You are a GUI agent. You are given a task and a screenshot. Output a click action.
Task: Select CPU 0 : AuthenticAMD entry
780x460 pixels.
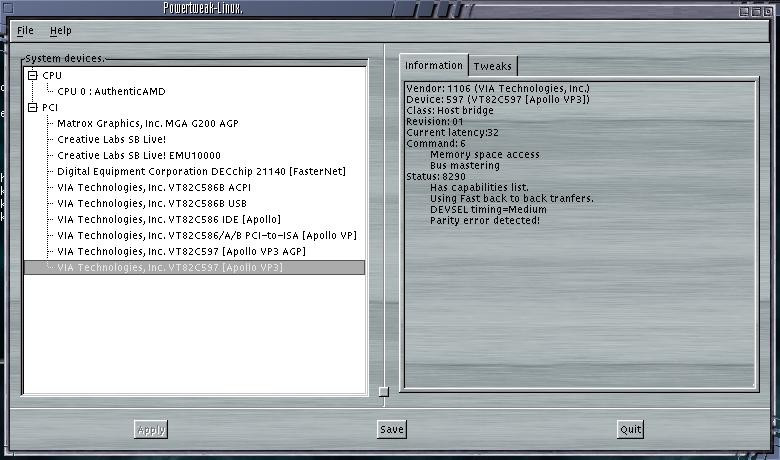point(111,92)
